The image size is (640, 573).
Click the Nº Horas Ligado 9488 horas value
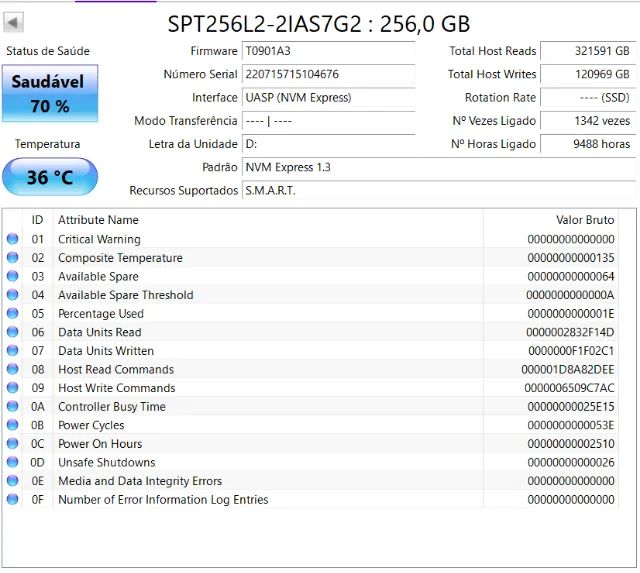[588, 144]
